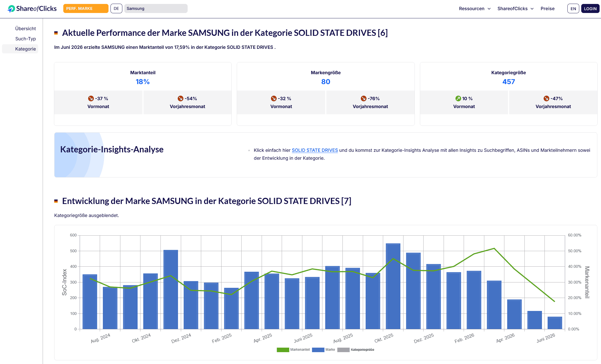Click the Feb. 2025 axis label
The height and width of the screenshot is (364, 601).
coord(222,338)
